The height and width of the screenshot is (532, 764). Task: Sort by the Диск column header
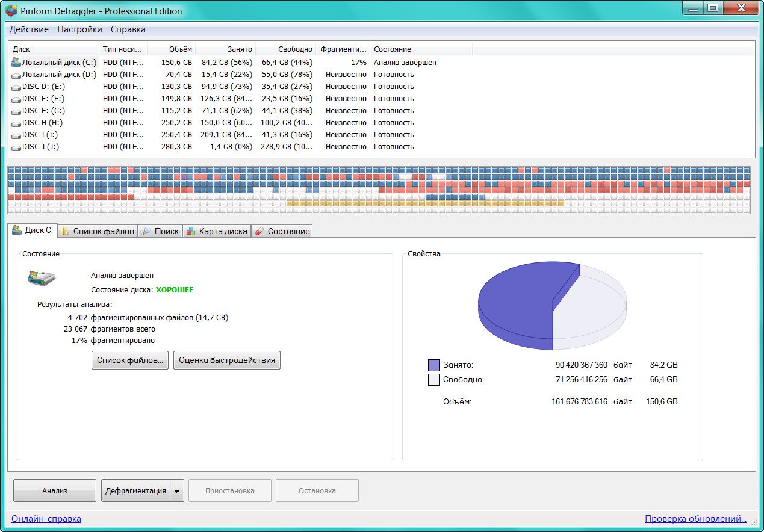click(x=54, y=49)
